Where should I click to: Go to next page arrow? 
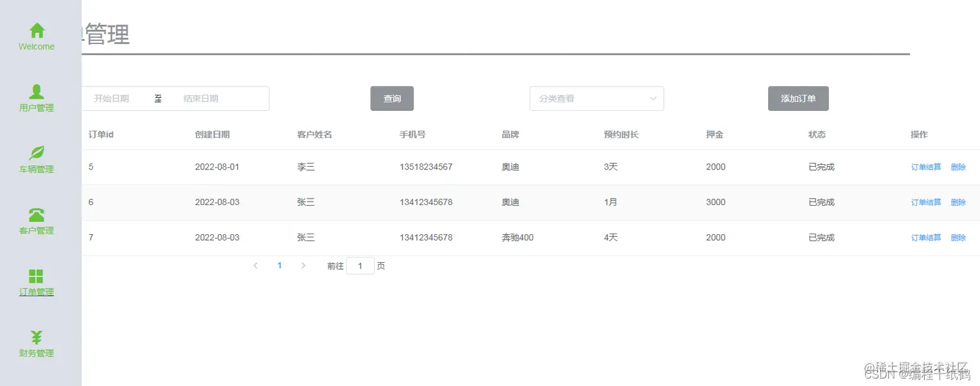coord(303,265)
